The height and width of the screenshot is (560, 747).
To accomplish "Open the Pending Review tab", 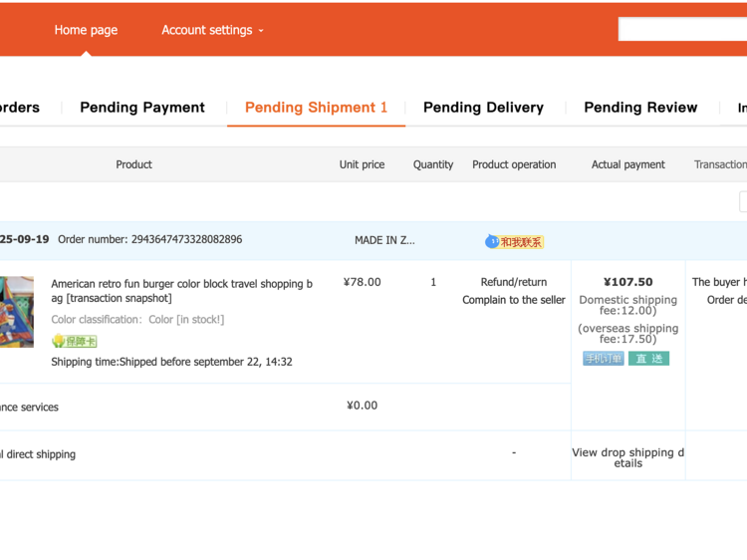I will 640,108.
